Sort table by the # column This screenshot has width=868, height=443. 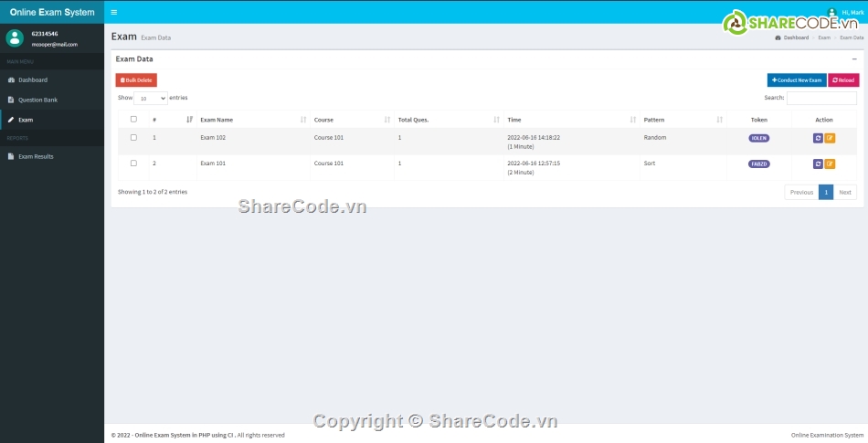click(x=171, y=120)
